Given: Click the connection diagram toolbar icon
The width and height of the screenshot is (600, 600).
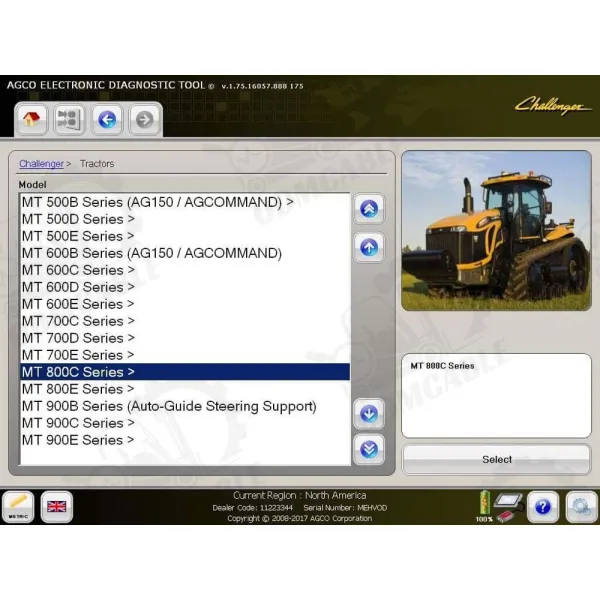Looking at the screenshot, I should [x=68, y=120].
